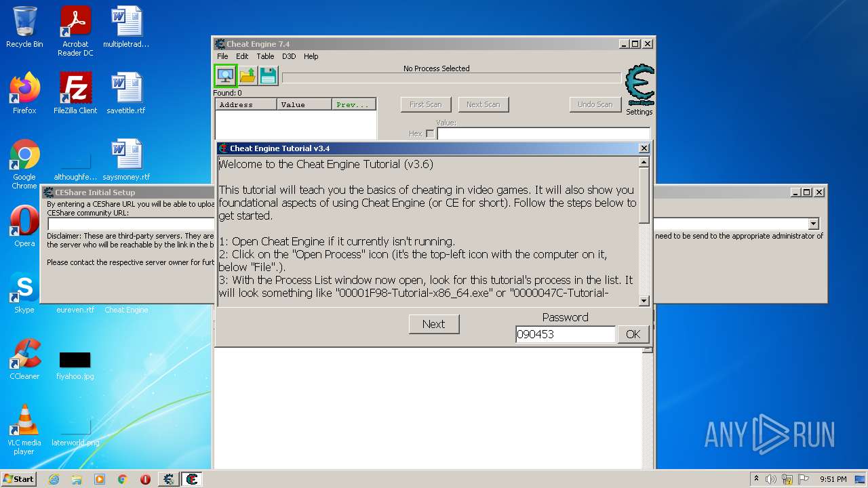Image resolution: width=868 pixels, height=488 pixels.
Task: Open media player taskbar icon
Action: pos(100,479)
